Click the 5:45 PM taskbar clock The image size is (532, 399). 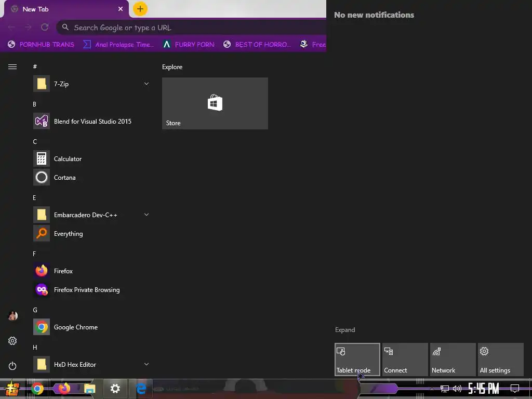point(484,389)
